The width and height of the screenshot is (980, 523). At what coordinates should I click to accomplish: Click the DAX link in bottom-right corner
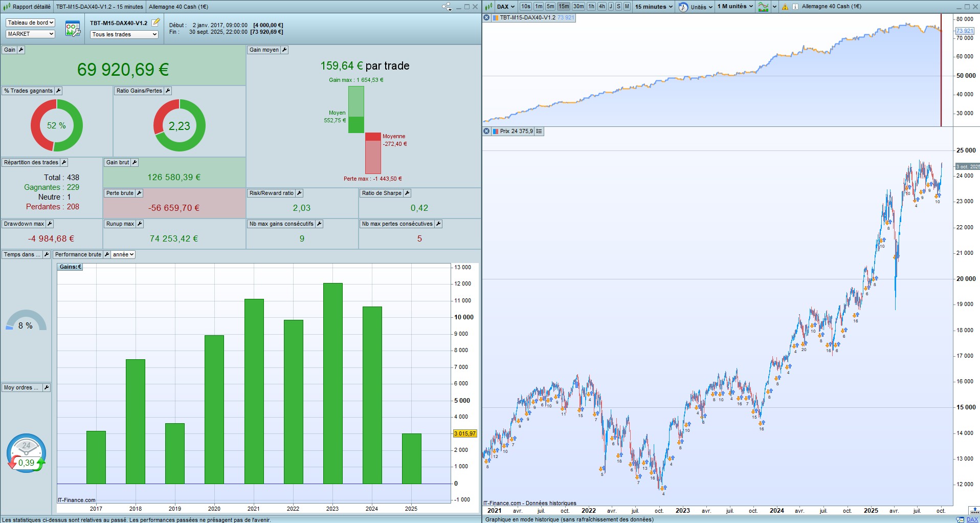point(972,519)
